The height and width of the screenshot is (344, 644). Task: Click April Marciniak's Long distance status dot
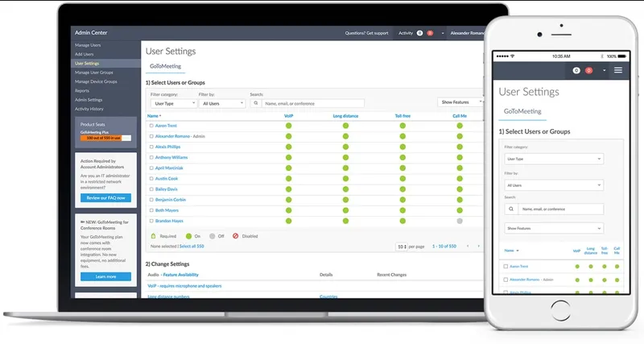coord(345,168)
